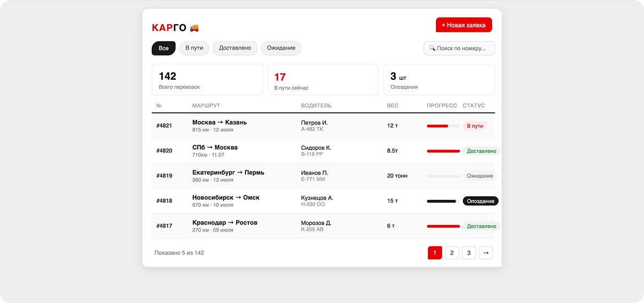The width and height of the screenshot is (644, 303).
Task: Create a new request with Новая заявка
Action: [463, 25]
